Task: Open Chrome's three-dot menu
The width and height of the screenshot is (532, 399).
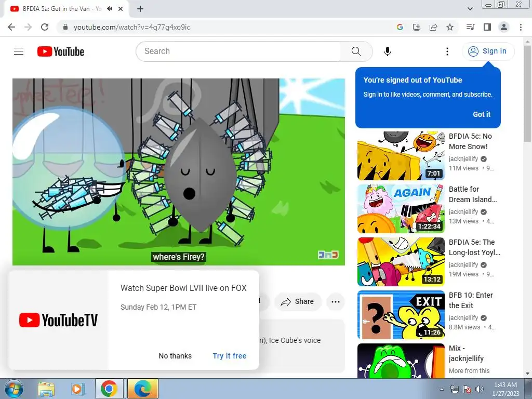Action: click(x=521, y=27)
